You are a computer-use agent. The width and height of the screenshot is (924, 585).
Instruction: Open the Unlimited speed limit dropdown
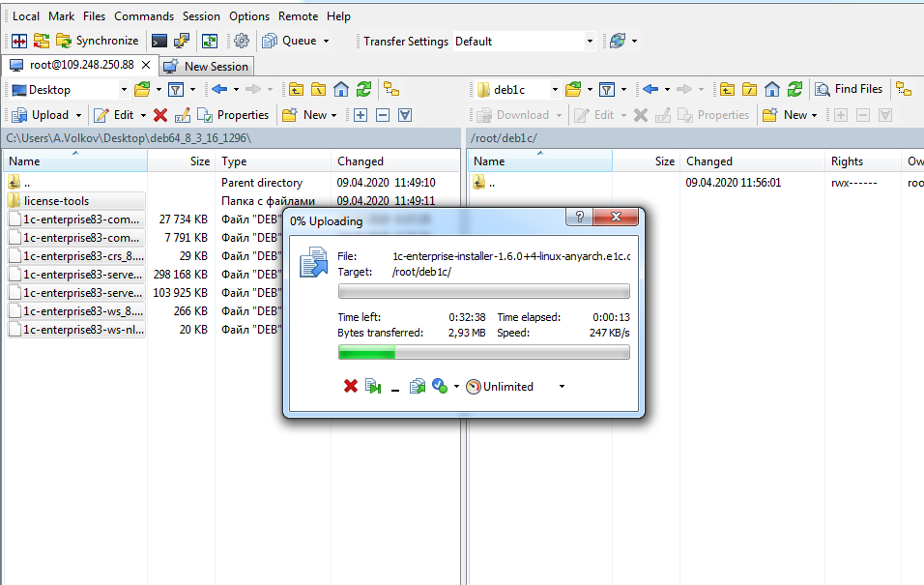(x=562, y=387)
